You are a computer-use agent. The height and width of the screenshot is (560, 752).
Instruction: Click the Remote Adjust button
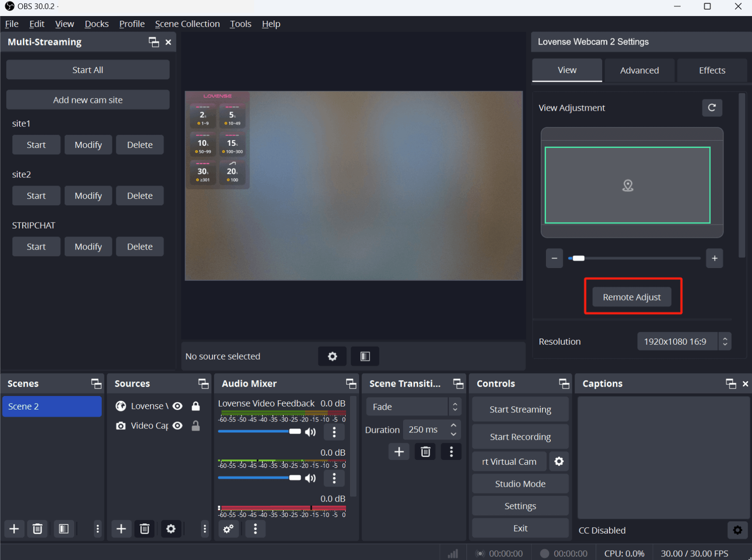tap(631, 297)
